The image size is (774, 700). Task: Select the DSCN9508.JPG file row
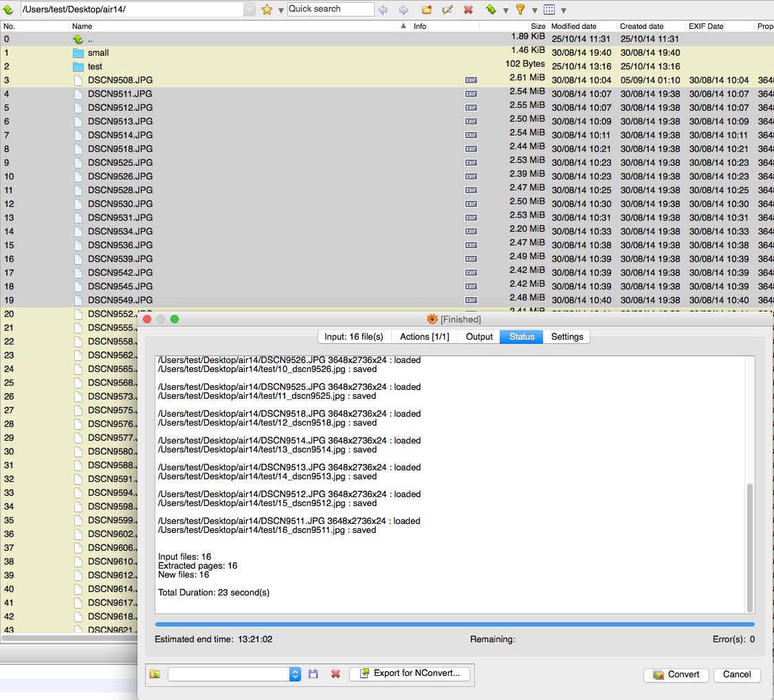387,80
